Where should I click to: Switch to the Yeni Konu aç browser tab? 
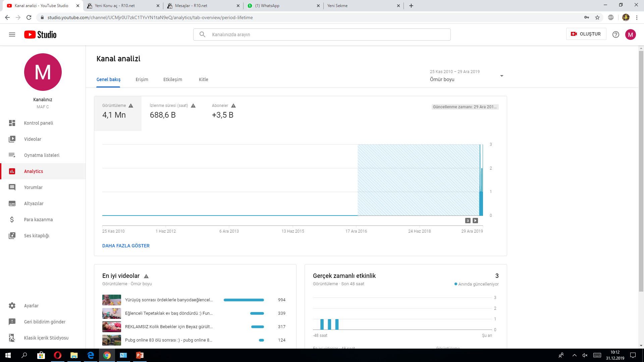tap(122, 6)
